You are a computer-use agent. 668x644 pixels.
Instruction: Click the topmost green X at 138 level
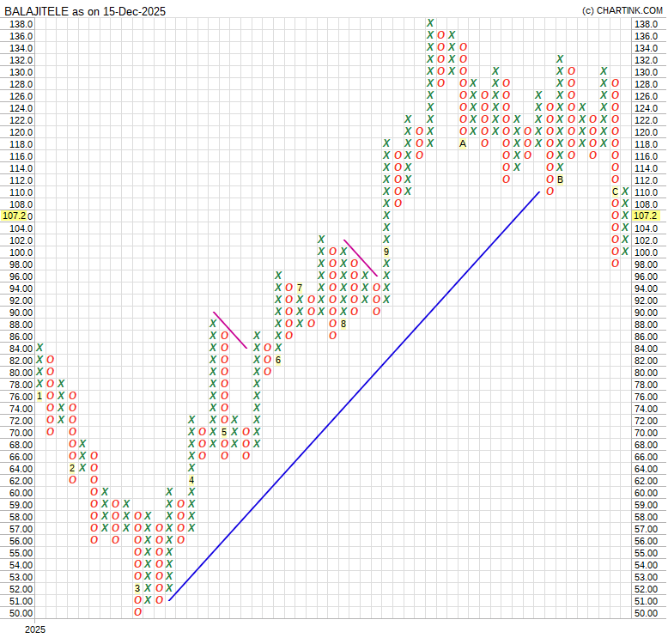click(x=430, y=23)
